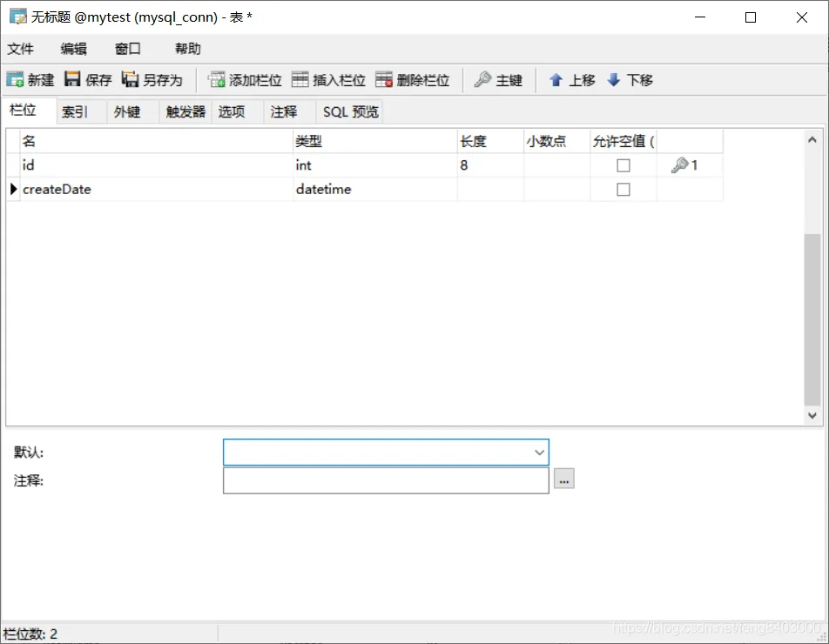The height and width of the screenshot is (644, 829).
Task: Switch to the SQL 预览 tab
Action: coord(351,111)
